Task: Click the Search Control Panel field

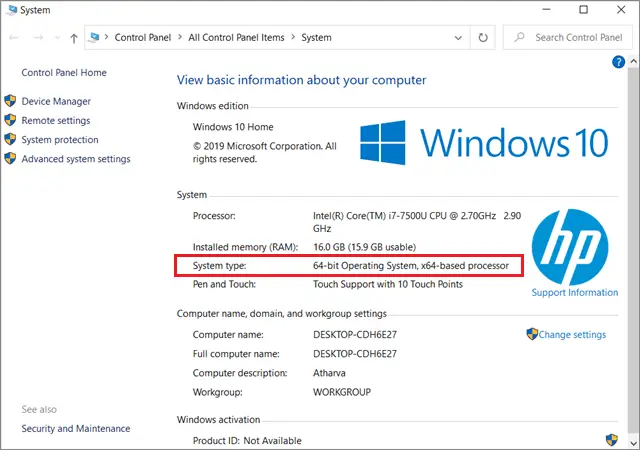Action: (568, 38)
